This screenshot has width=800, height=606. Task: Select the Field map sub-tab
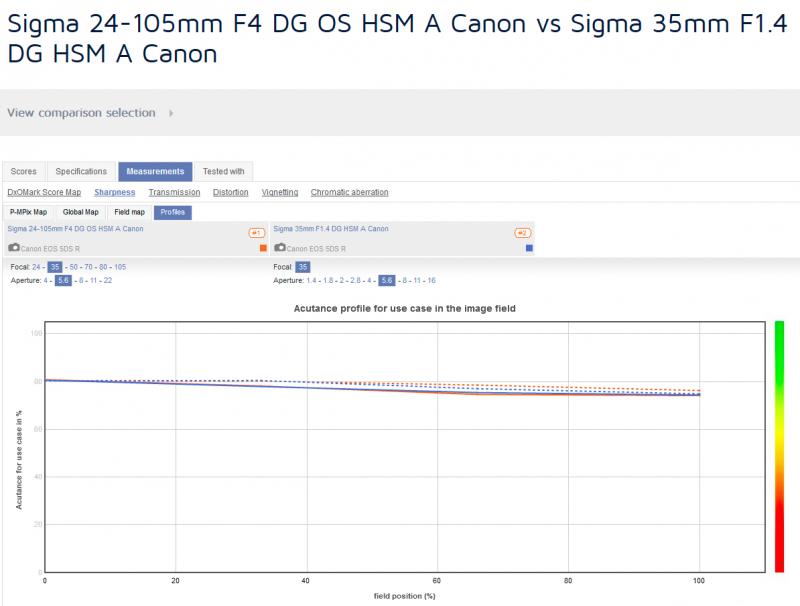[130, 212]
